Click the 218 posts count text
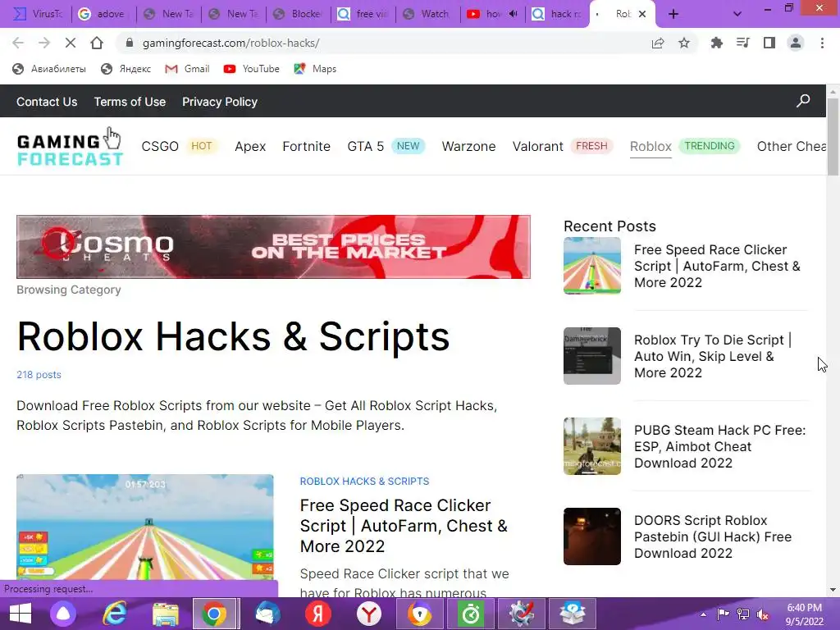The width and height of the screenshot is (840, 630). pos(39,374)
